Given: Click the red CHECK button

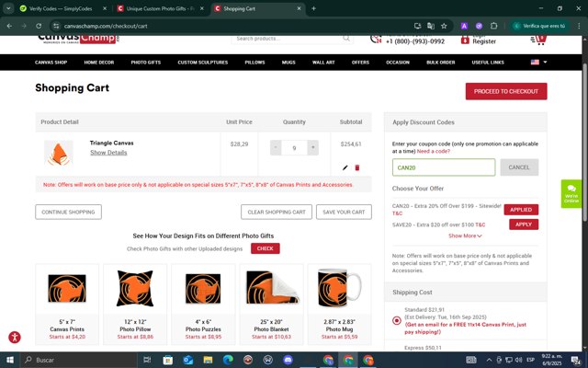Looking at the screenshot, I should [266, 248].
